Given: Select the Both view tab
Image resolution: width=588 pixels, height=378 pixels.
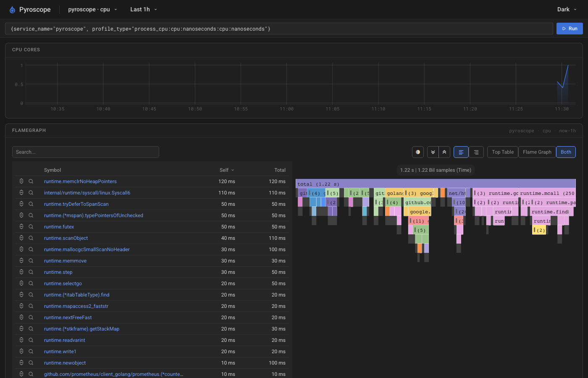Looking at the screenshot, I should [x=566, y=152].
